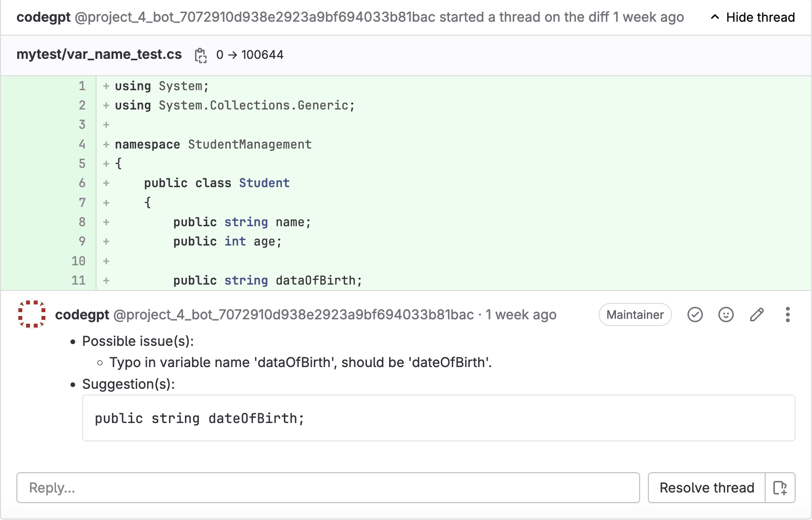Open the comment's more actions menu
The image size is (812, 520).
pos(787,315)
